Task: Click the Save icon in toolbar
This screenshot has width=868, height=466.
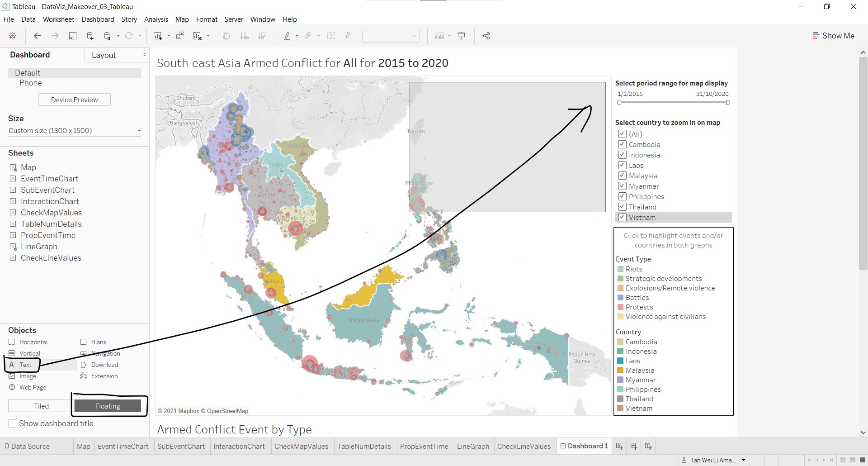Action: 72,36
